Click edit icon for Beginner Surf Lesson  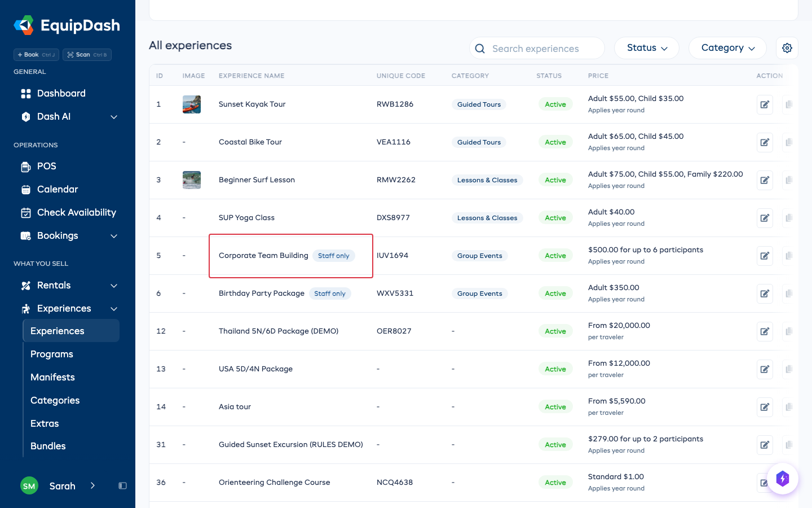[765, 180]
